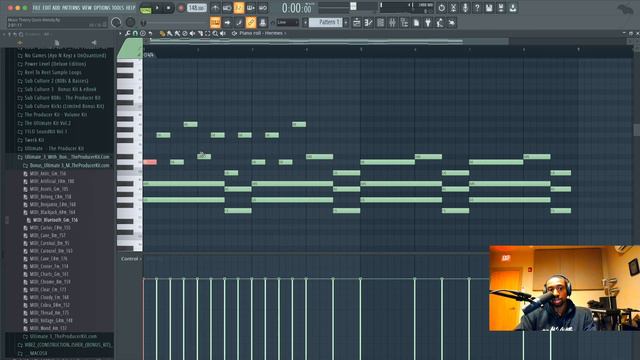This screenshot has height=360, width=640.
Task: Toggle the highlighted countdown before recording
Action: (239, 8)
